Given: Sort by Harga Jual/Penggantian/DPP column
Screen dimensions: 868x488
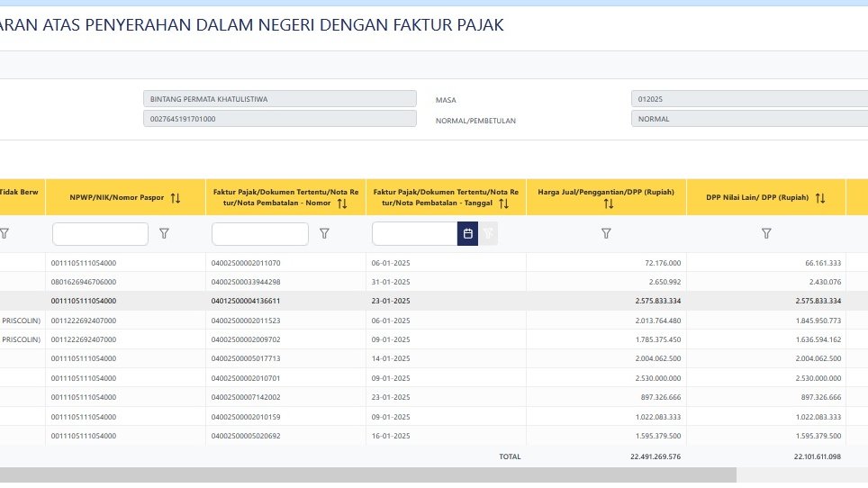Looking at the screenshot, I should click(609, 204).
